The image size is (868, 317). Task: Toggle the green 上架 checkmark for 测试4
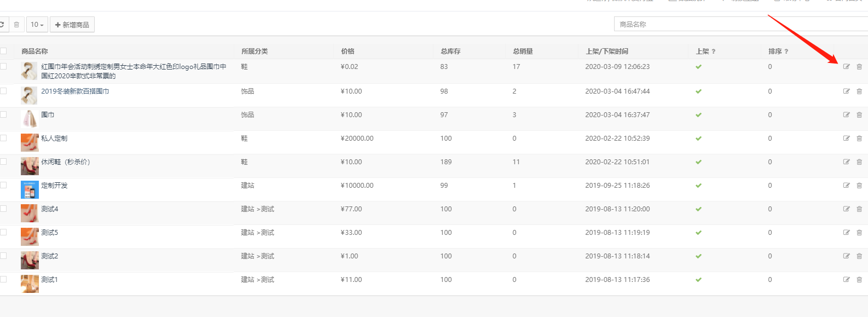[698, 209]
